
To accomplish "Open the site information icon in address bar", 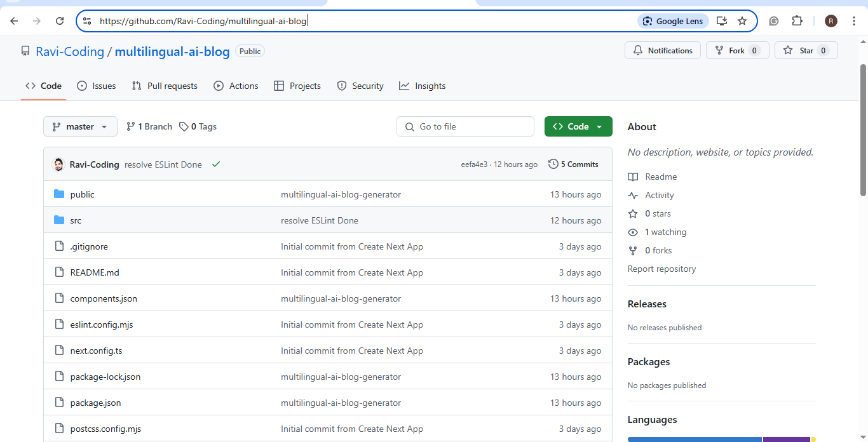I will coord(87,21).
